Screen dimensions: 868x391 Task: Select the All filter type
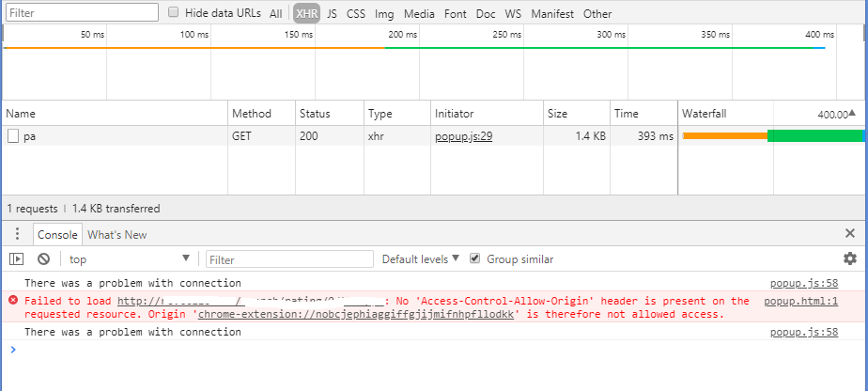click(x=275, y=14)
